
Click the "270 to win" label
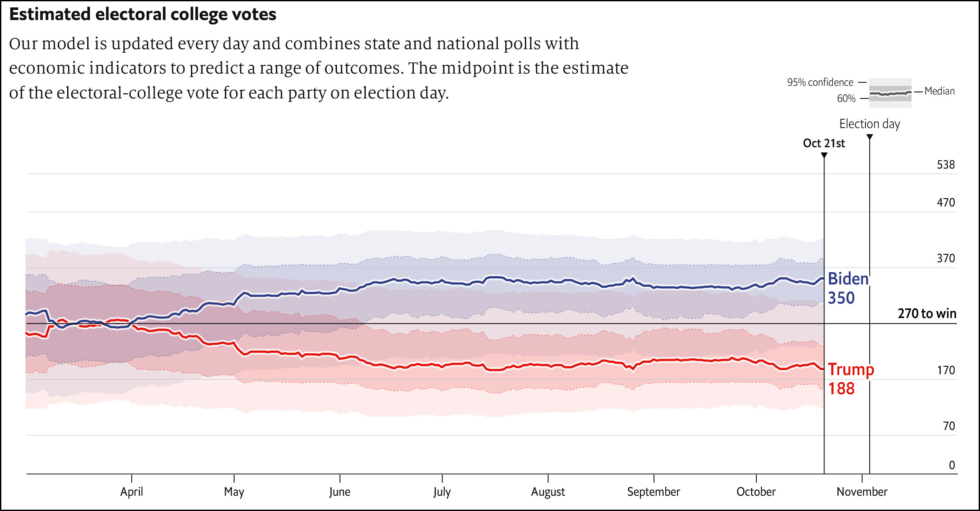pos(927,314)
